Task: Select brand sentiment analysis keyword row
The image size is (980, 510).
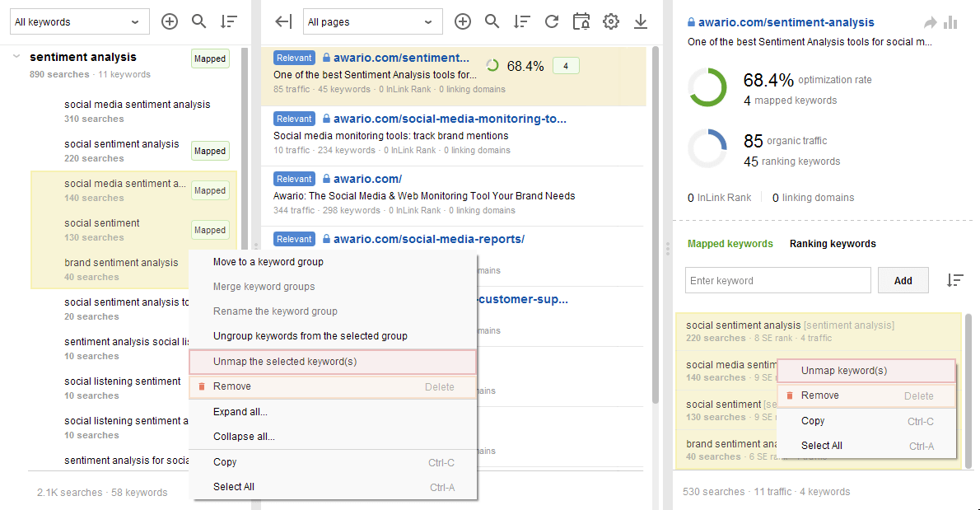Action: tap(110, 269)
